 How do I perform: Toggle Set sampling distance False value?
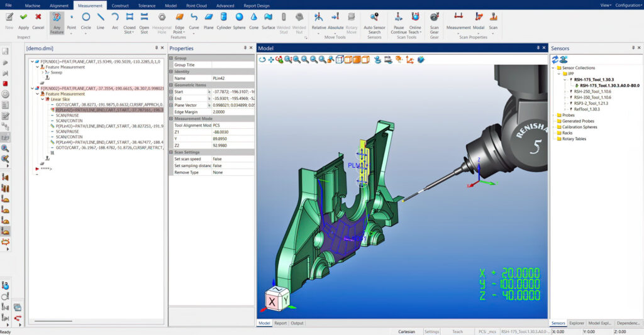point(233,165)
